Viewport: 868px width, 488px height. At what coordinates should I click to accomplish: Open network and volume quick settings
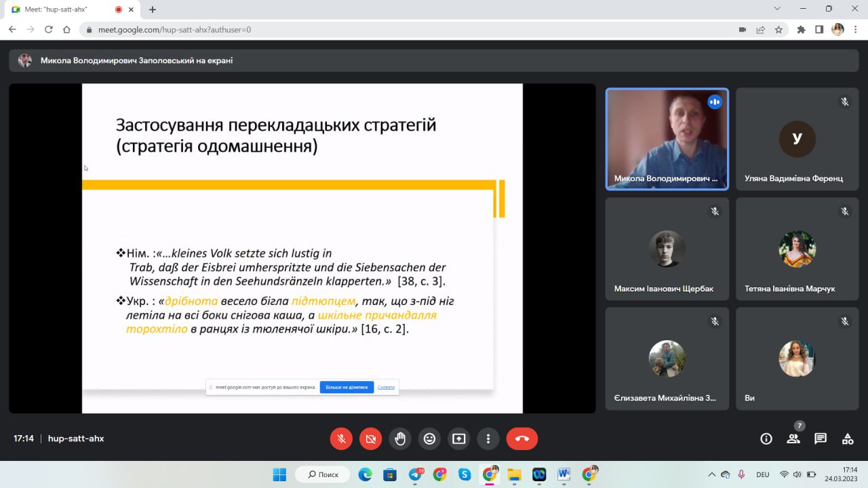click(x=797, y=474)
